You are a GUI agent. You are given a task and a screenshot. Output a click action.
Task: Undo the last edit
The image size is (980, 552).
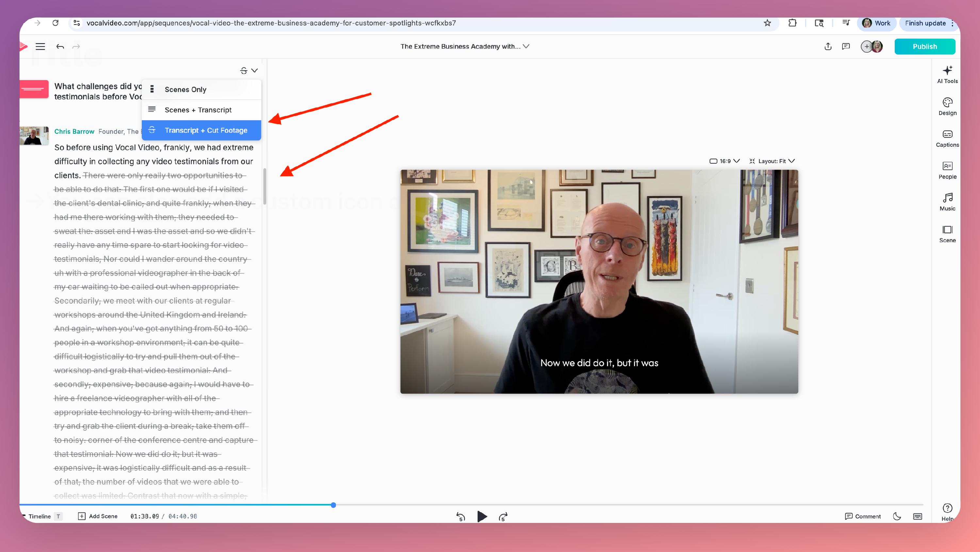60,46
